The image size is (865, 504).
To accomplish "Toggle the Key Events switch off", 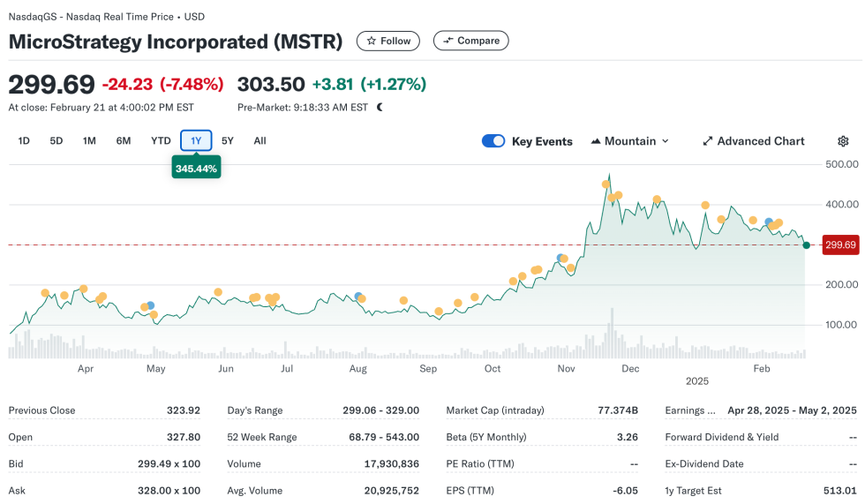I will pyautogui.click(x=493, y=141).
